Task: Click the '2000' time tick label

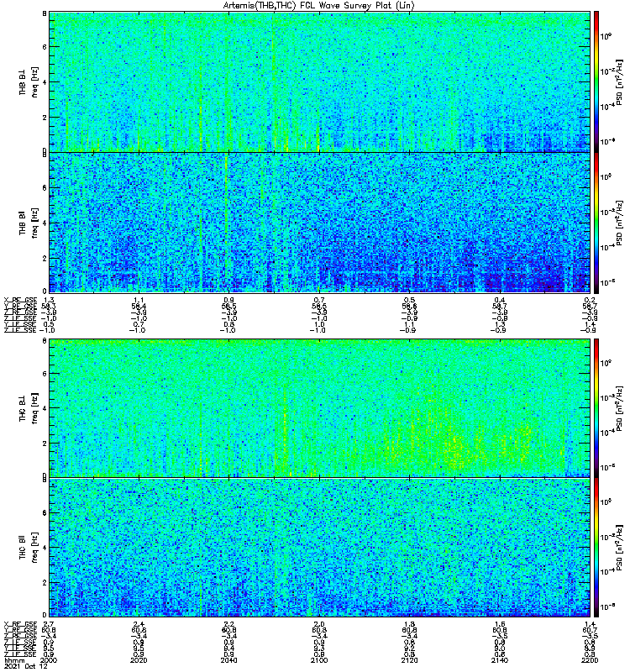Action: [49, 660]
